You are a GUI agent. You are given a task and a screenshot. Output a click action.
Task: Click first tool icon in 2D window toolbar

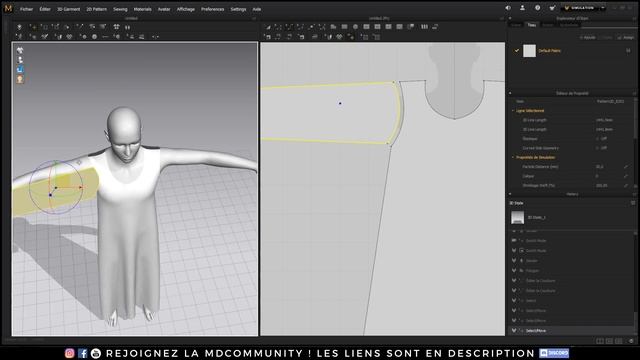(x=268, y=27)
